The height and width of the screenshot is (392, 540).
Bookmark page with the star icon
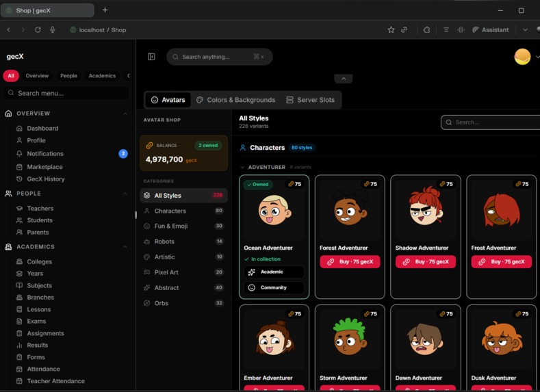391,30
